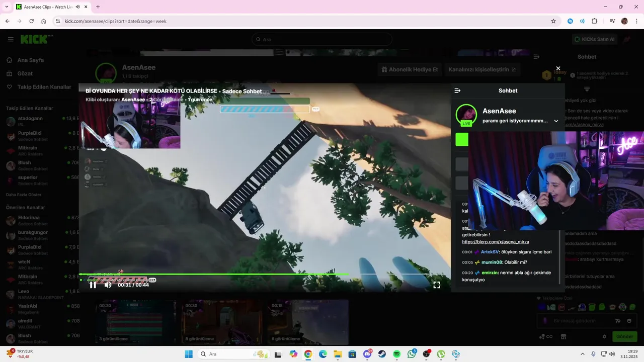
Task: Open Discord from taskbar
Action: [x=367, y=354]
